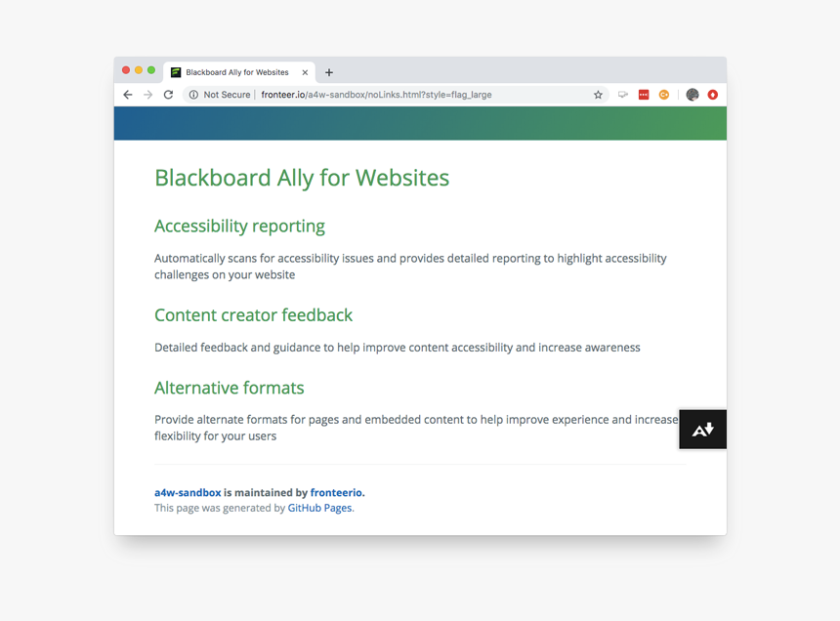The height and width of the screenshot is (621, 840).
Task: Bookmark page with the star icon
Action: [x=598, y=95]
